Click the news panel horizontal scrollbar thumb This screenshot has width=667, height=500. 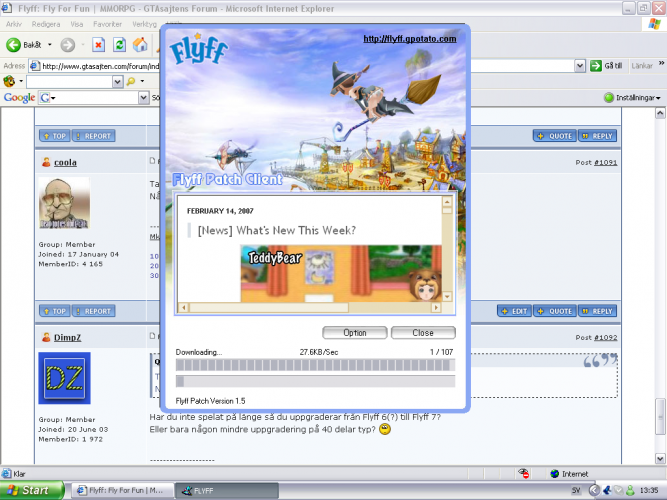(x=269, y=307)
